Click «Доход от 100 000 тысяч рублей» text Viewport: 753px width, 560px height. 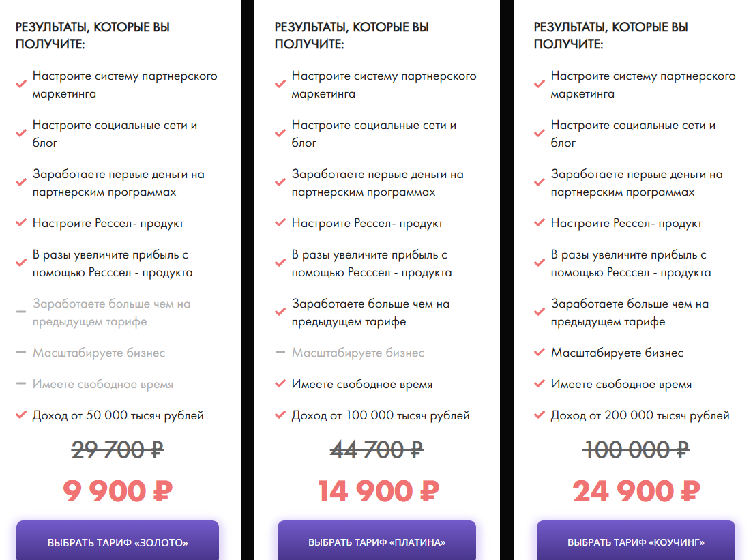click(381, 415)
